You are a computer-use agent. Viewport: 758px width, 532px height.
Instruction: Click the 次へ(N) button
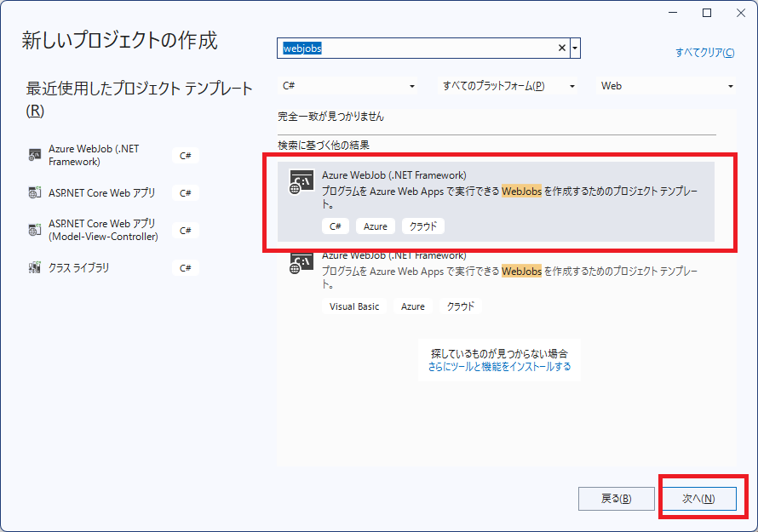coord(698,499)
